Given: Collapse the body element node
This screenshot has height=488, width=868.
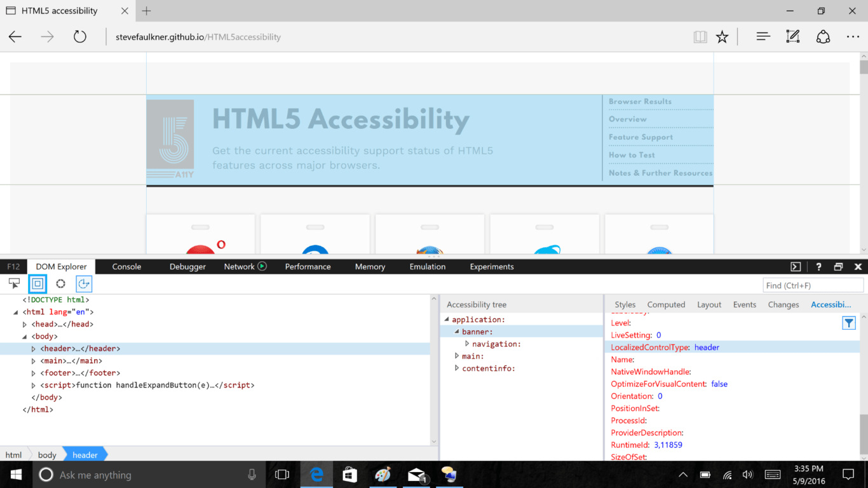Looking at the screenshot, I should pyautogui.click(x=25, y=336).
